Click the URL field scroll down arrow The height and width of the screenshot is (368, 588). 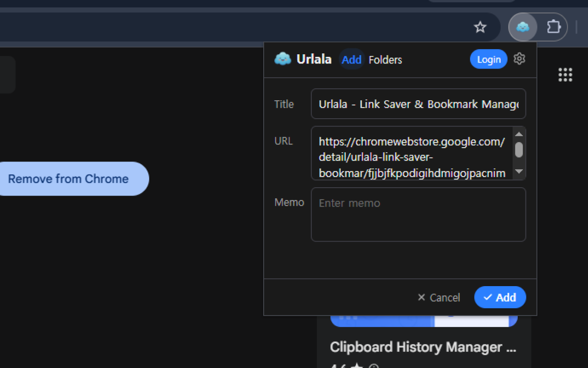pyautogui.click(x=519, y=172)
